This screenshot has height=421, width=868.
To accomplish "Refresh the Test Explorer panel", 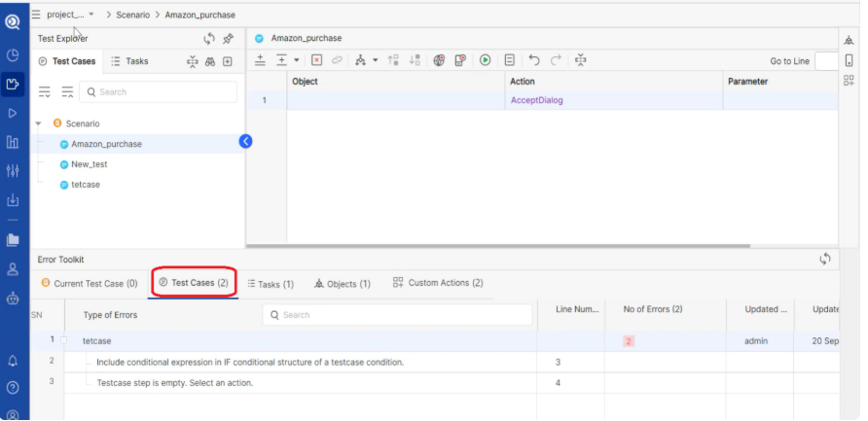I will pos(209,39).
